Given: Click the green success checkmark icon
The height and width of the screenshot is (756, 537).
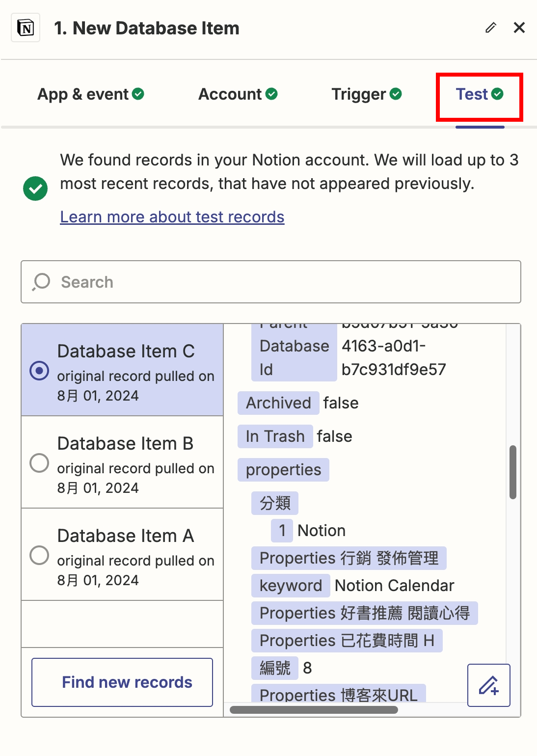Looking at the screenshot, I should [x=35, y=189].
